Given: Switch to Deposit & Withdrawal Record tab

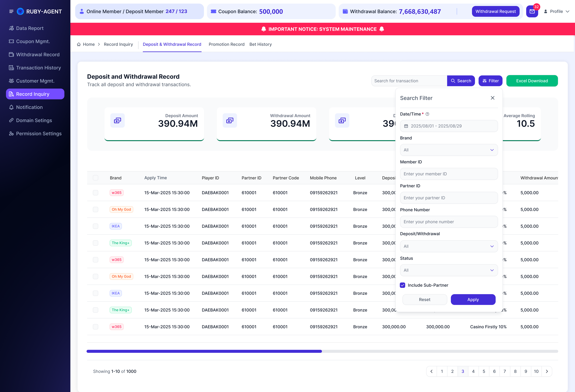Looking at the screenshot, I should tap(172, 44).
